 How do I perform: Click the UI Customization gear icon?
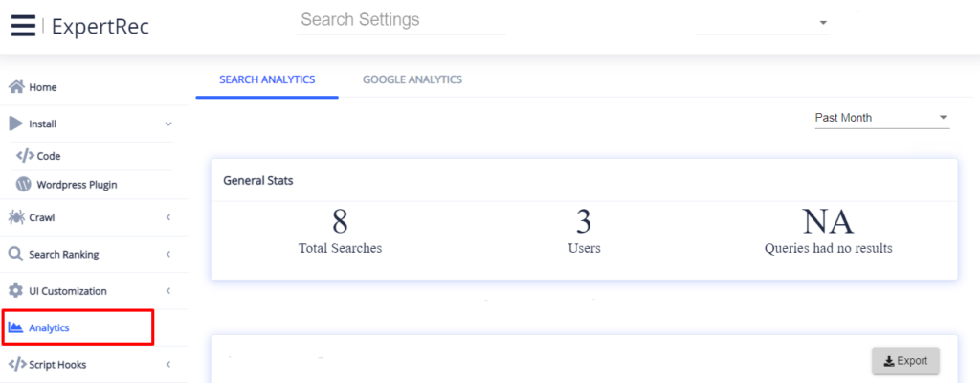[x=16, y=291]
